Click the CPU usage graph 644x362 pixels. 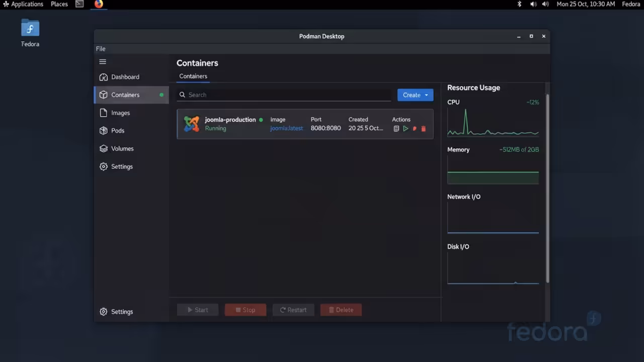pos(493,122)
